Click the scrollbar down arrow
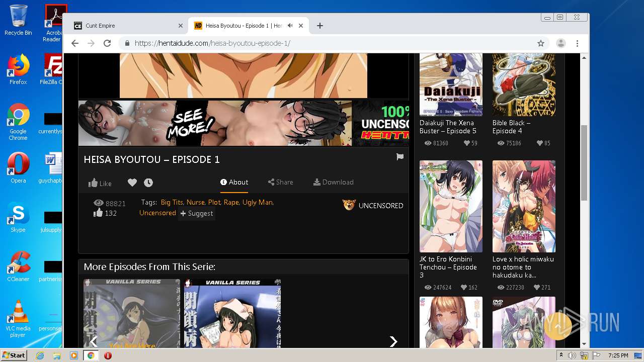 click(x=584, y=344)
